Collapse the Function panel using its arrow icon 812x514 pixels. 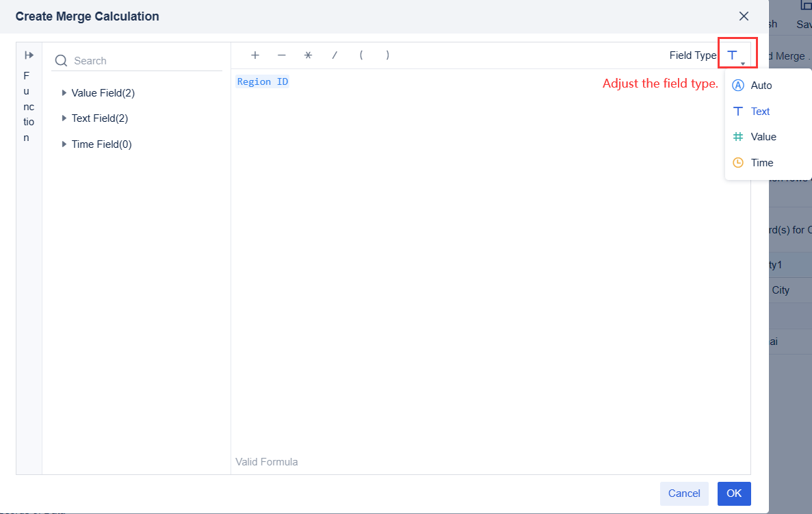coord(28,54)
